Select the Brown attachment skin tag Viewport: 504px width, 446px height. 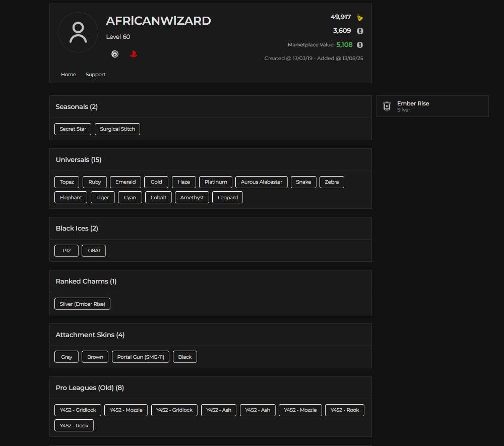click(x=95, y=357)
